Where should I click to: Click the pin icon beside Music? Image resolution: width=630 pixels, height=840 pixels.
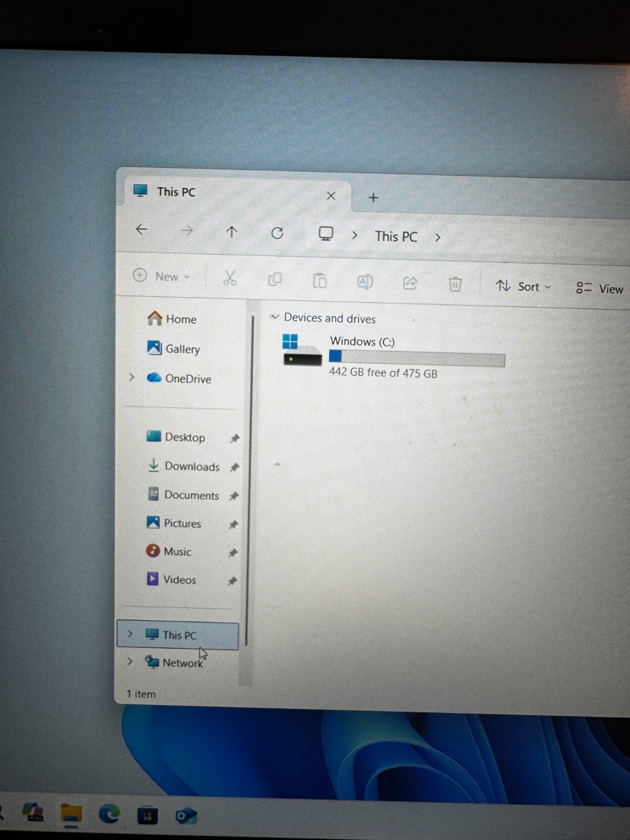(x=233, y=553)
